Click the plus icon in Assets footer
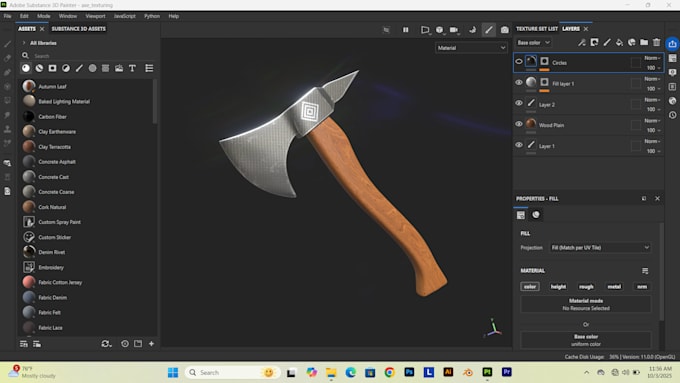 [151, 344]
